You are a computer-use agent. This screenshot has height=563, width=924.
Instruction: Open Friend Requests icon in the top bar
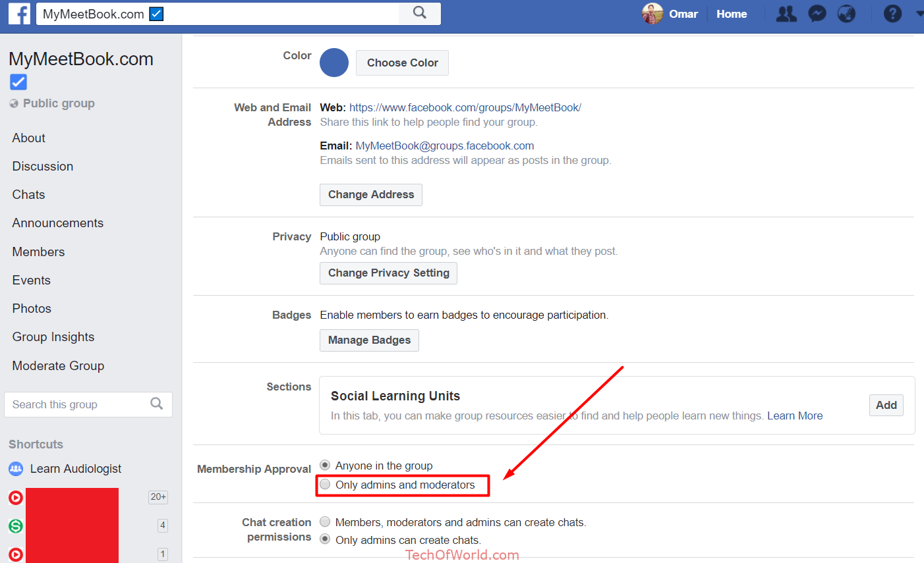pyautogui.click(x=785, y=13)
